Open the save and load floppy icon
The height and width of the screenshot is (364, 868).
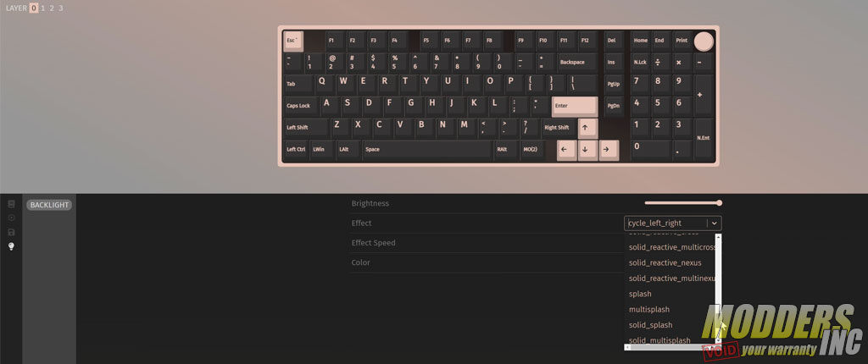[x=12, y=232]
